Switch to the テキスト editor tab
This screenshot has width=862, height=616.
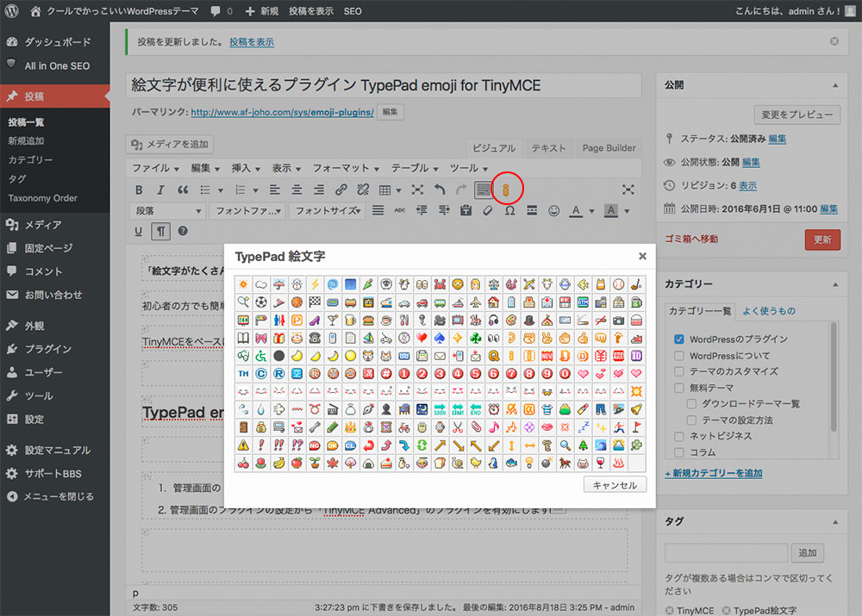pyautogui.click(x=548, y=148)
